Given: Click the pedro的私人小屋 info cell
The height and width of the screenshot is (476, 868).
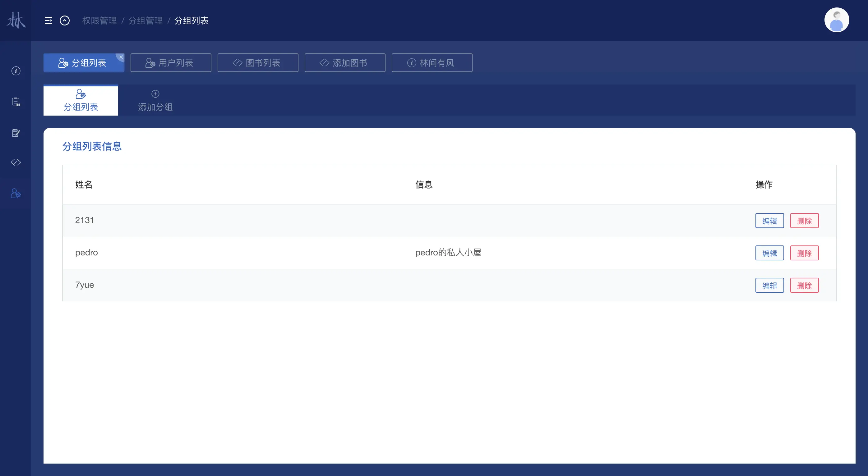Looking at the screenshot, I should (x=448, y=253).
